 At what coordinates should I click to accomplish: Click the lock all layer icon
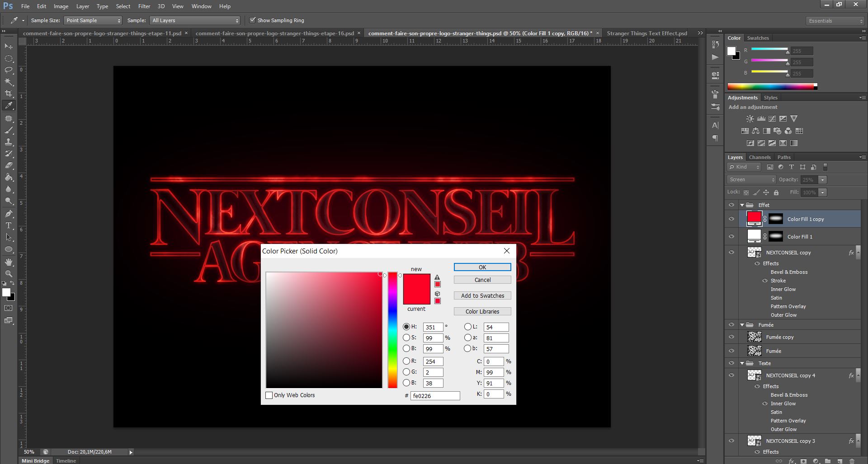[776, 192]
